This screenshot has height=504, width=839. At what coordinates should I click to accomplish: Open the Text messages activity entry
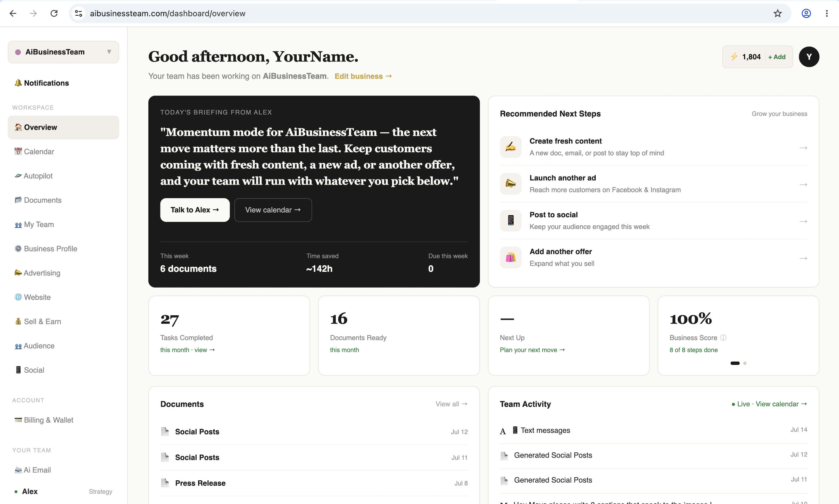(x=653, y=430)
